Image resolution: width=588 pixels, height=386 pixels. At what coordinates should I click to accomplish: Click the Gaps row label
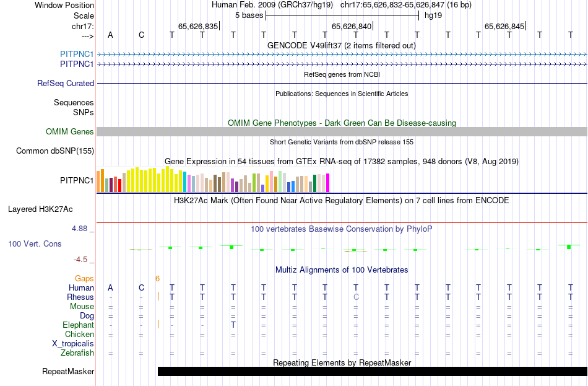[84, 279]
